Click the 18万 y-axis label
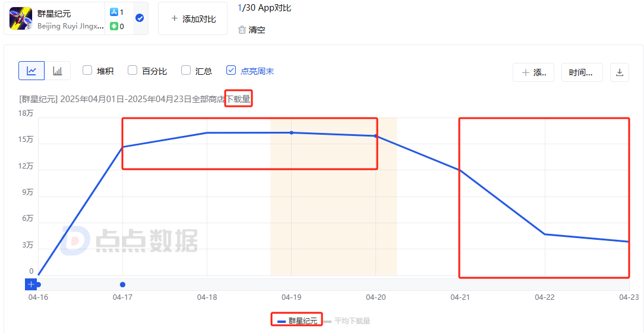This screenshot has width=644, height=333. tap(26, 114)
